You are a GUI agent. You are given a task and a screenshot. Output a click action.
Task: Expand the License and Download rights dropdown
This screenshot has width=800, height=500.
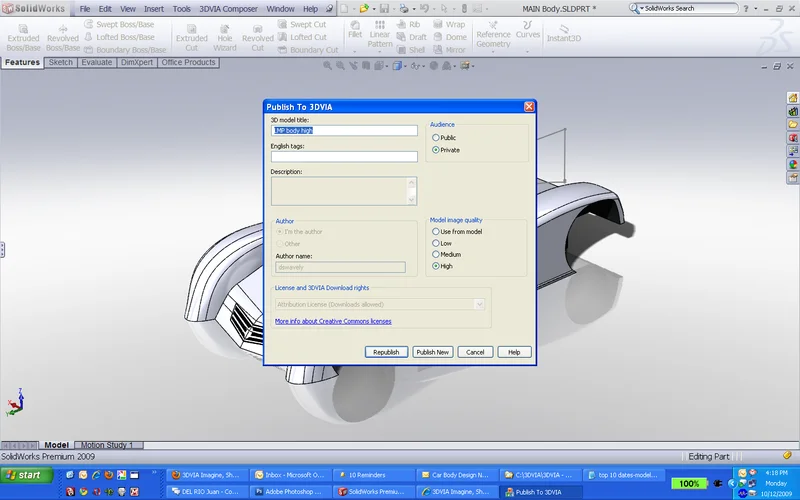click(481, 304)
